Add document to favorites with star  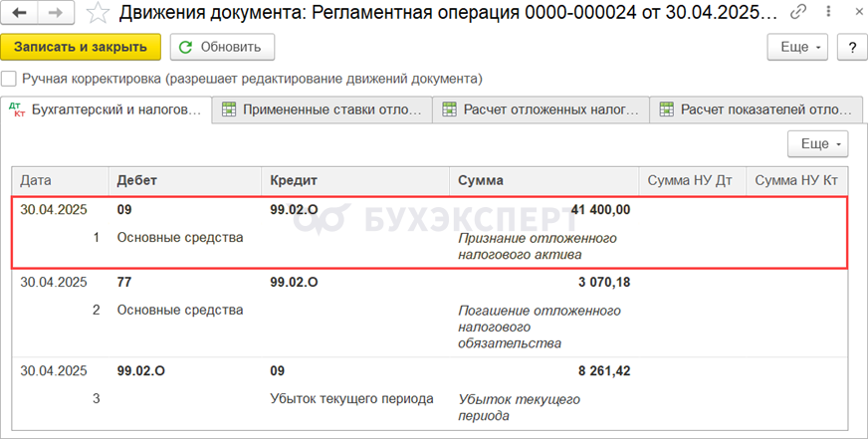pos(98,14)
